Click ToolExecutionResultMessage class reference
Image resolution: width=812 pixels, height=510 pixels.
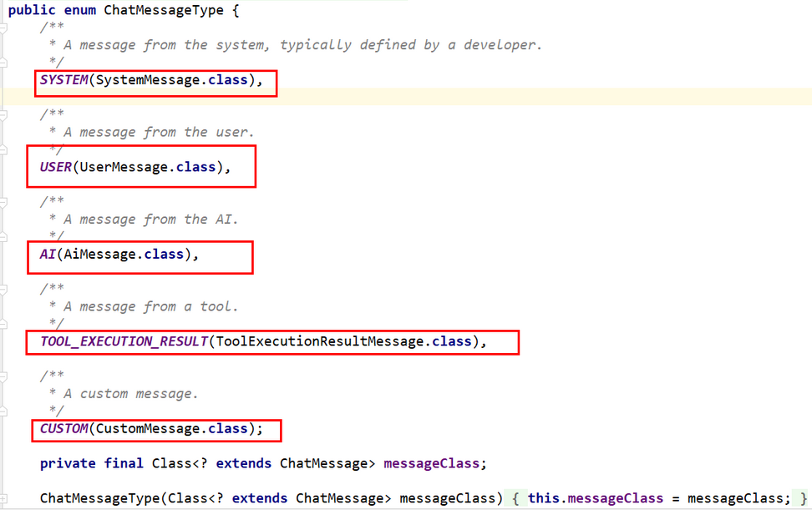[319, 341]
